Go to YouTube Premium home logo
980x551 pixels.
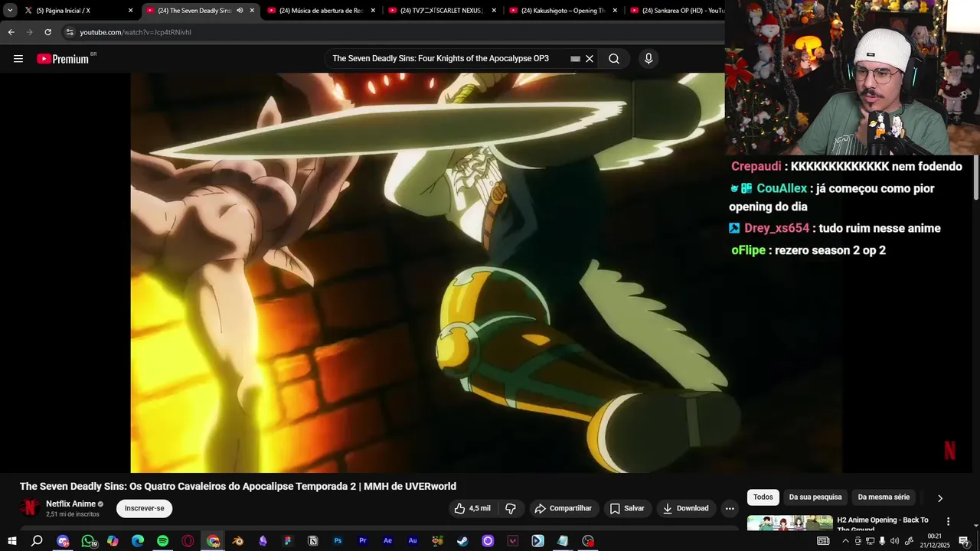[x=63, y=59]
